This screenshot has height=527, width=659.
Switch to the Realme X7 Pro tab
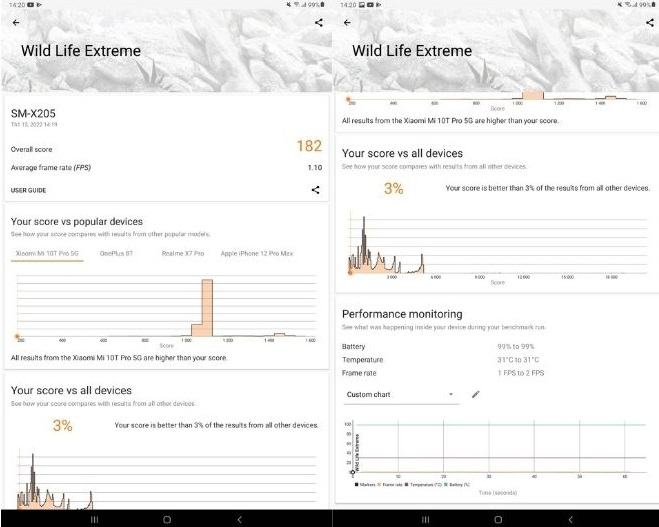click(x=183, y=253)
